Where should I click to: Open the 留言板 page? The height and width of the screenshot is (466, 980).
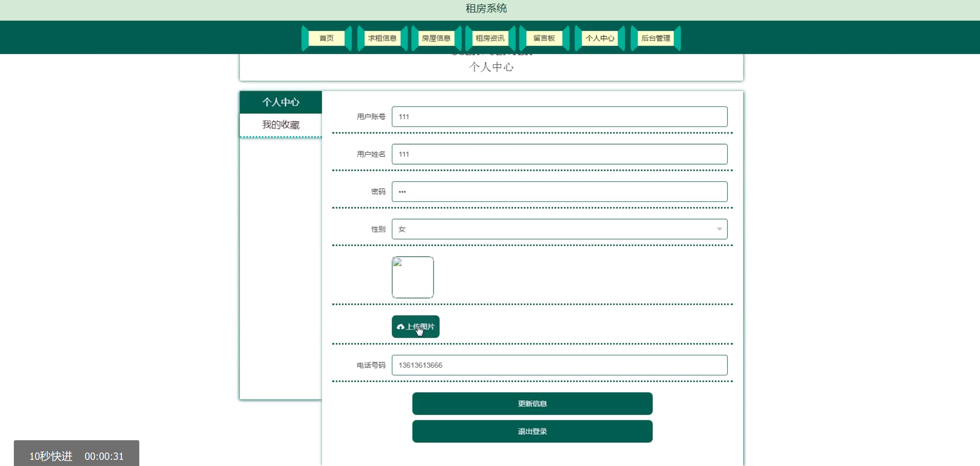tap(544, 38)
